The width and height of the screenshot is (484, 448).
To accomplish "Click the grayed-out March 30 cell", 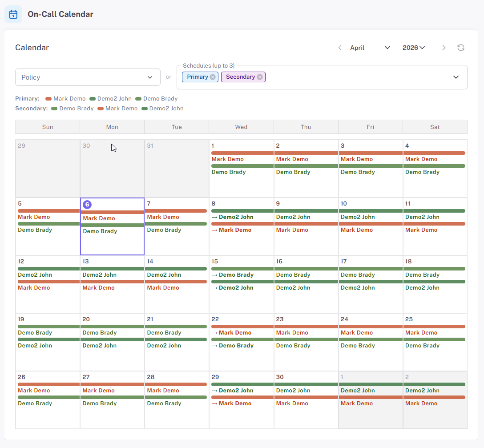I will (x=112, y=169).
